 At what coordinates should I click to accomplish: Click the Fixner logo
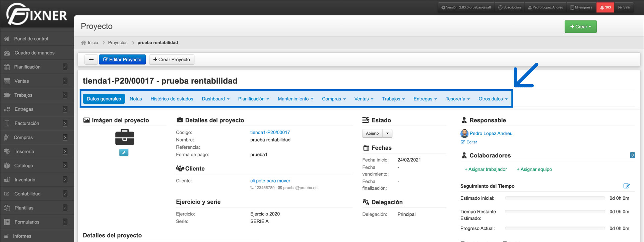tap(37, 14)
